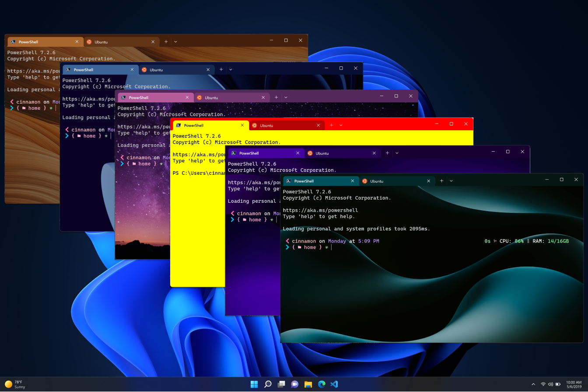The width and height of the screenshot is (588, 392).
Task: Click the PowerShell icon on the yellow window's tab
Action: tap(178, 125)
